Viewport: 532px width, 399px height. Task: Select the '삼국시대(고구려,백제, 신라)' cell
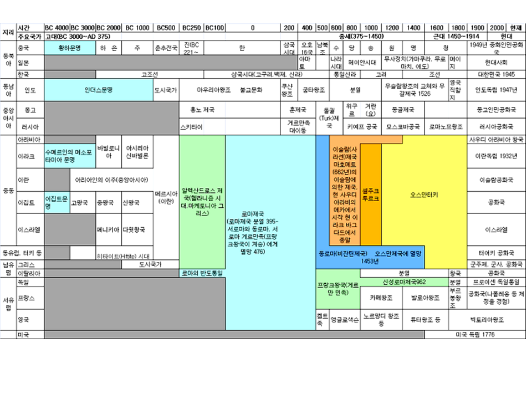click(267, 74)
